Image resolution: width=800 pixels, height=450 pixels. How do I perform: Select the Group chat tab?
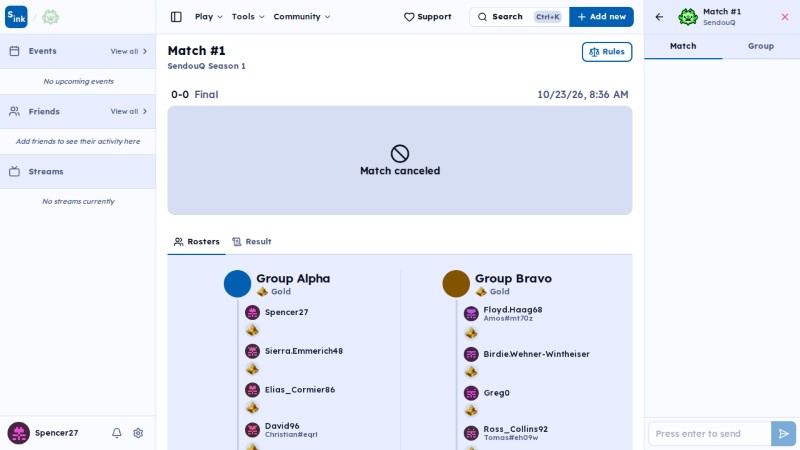pos(761,46)
